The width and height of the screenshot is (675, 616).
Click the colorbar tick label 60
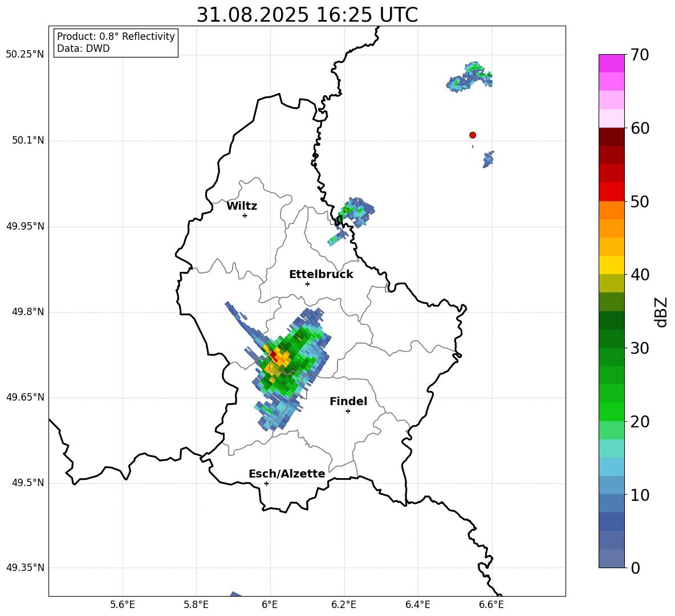click(x=640, y=128)
